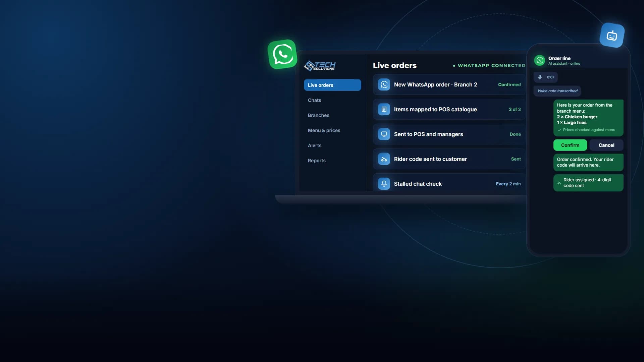
Task: Click the microphone icon on voice note
Action: click(540, 77)
